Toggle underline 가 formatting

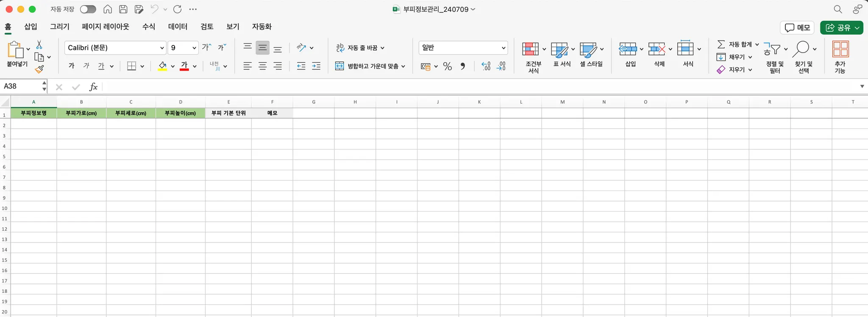[x=101, y=66]
